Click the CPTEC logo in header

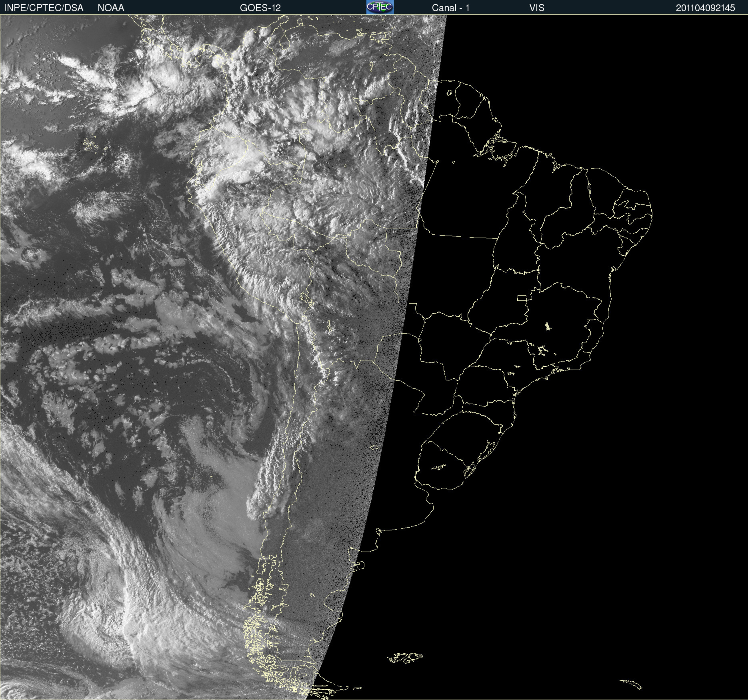pyautogui.click(x=380, y=7)
